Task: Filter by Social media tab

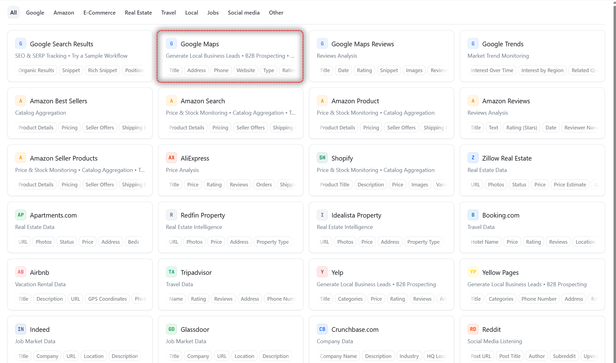Action: [x=244, y=13]
